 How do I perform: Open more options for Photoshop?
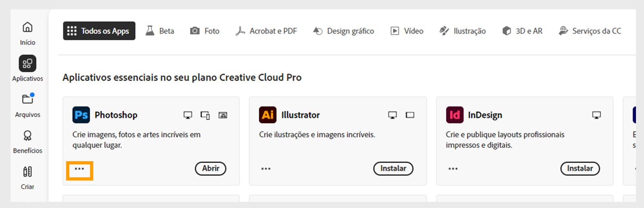tap(79, 169)
